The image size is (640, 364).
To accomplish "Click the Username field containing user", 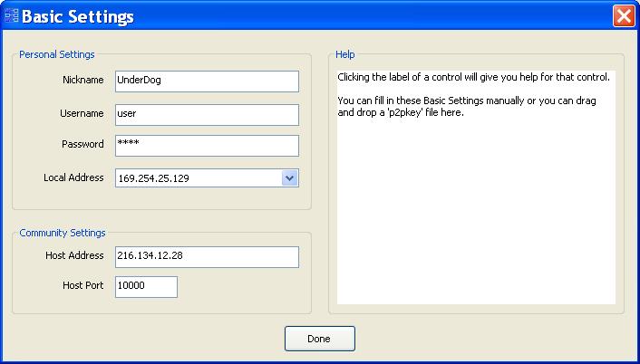I will [x=207, y=114].
